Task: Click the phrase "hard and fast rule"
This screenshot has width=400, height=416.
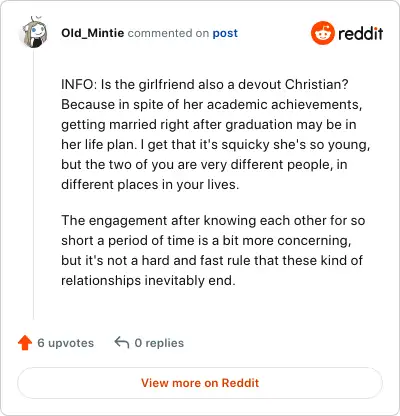Action: (x=196, y=260)
